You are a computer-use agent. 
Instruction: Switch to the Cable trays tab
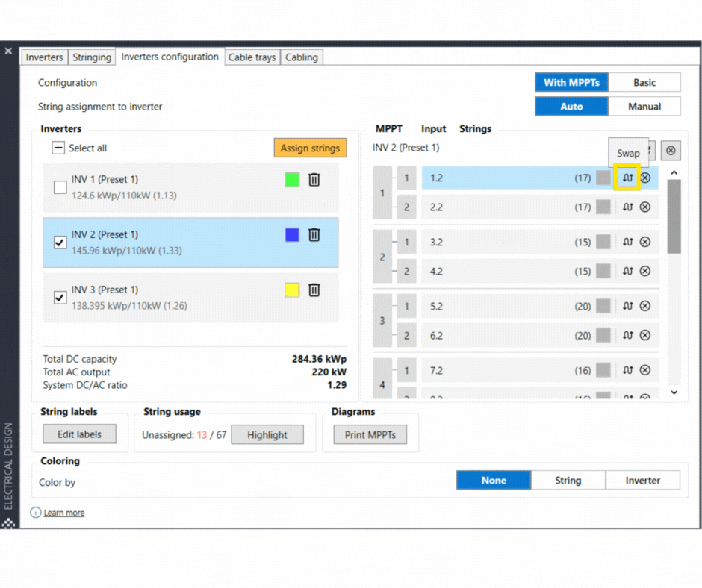pyautogui.click(x=252, y=57)
